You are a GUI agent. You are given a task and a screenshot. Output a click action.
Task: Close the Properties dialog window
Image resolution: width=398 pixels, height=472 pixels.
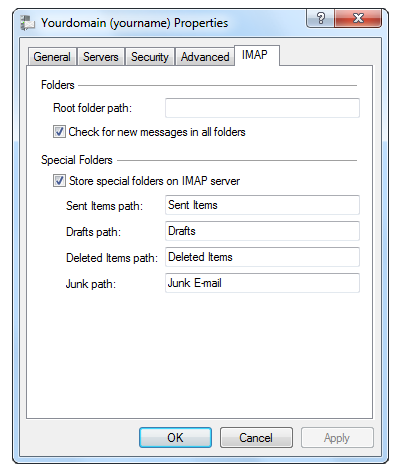tap(358, 18)
